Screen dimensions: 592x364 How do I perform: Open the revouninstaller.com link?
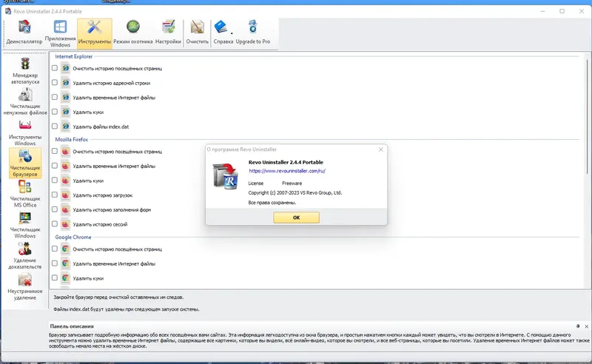(287, 171)
